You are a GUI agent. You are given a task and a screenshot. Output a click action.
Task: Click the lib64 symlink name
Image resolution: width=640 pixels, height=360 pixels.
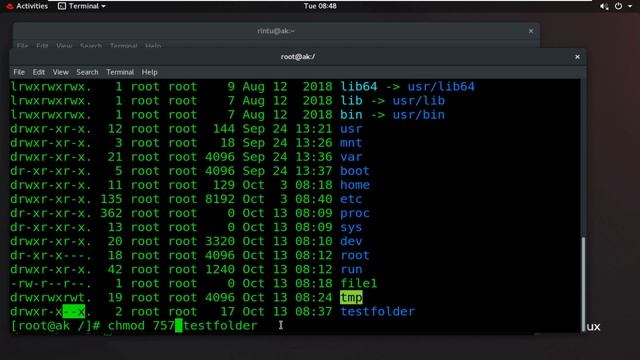tap(359, 87)
